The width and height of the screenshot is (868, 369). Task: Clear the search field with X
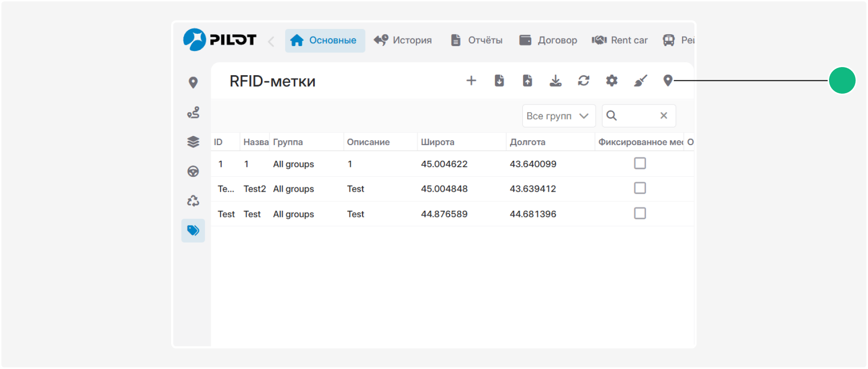pyautogui.click(x=664, y=116)
